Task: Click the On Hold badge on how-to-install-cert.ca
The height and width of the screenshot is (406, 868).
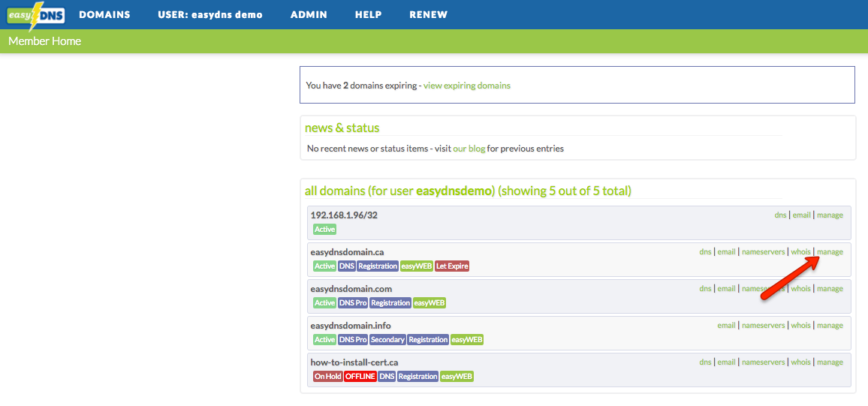Action: pos(327,376)
